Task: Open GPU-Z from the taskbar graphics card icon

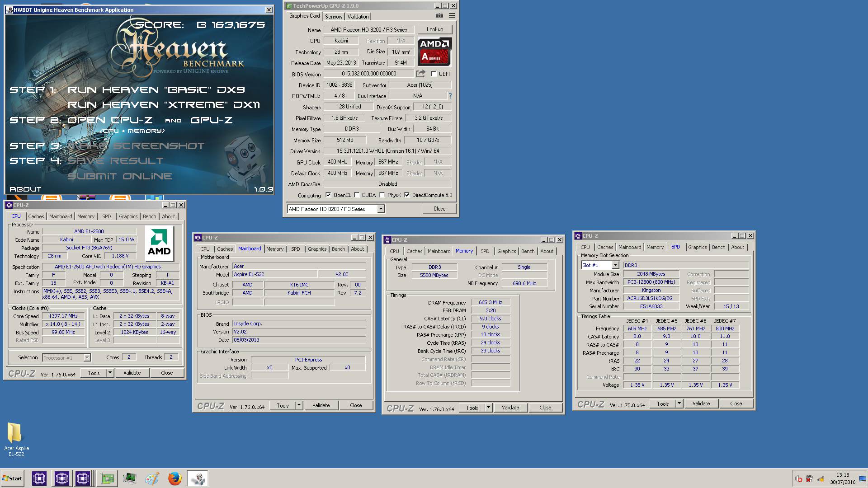Action: click(x=108, y=479)
